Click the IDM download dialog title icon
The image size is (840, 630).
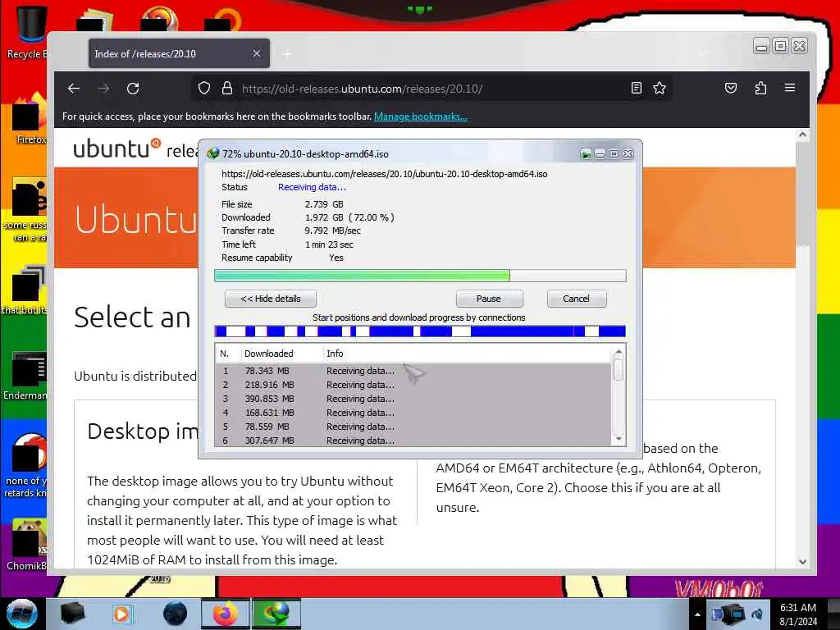[212, 153]
